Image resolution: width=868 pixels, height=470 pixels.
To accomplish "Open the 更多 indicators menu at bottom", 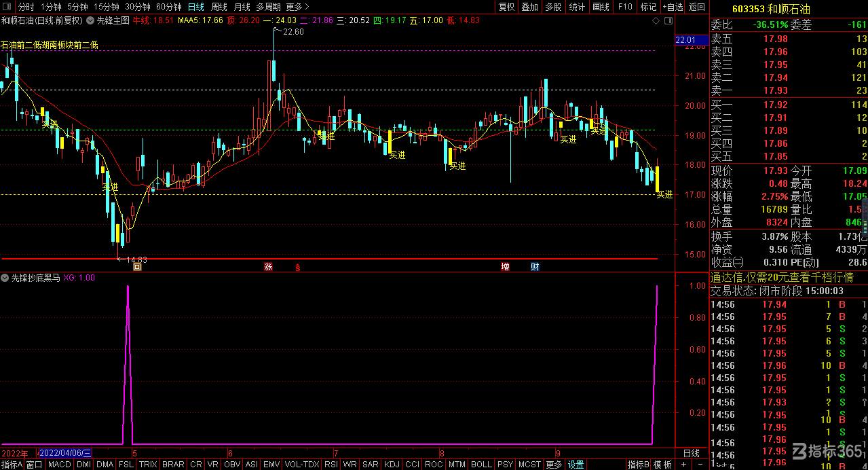I will pos(554,465).
